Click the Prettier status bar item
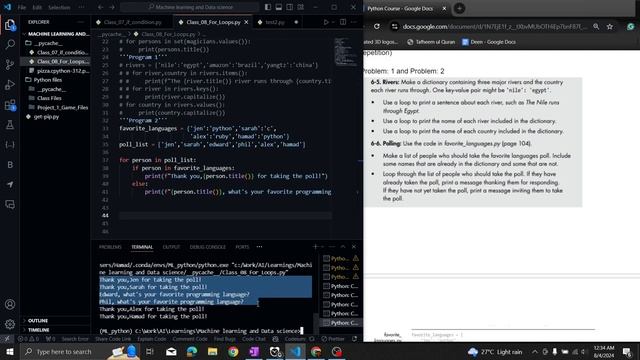This screenshot has width=640, height=360. [333, 339]
